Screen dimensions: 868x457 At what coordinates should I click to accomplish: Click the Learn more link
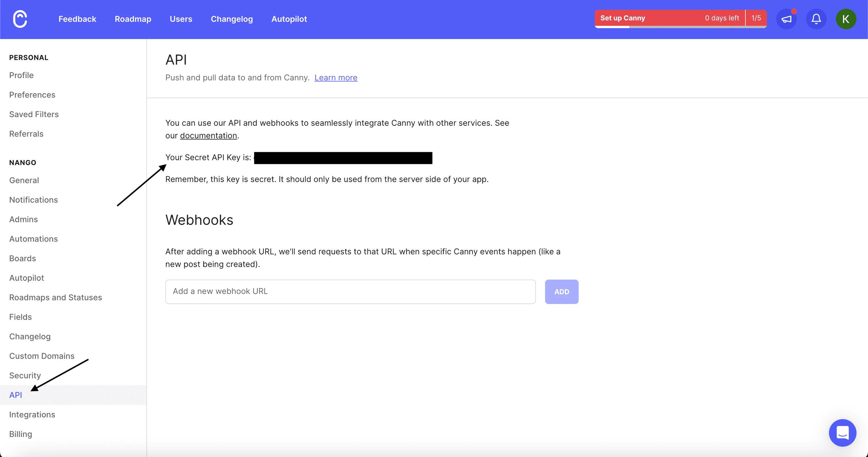336,78
